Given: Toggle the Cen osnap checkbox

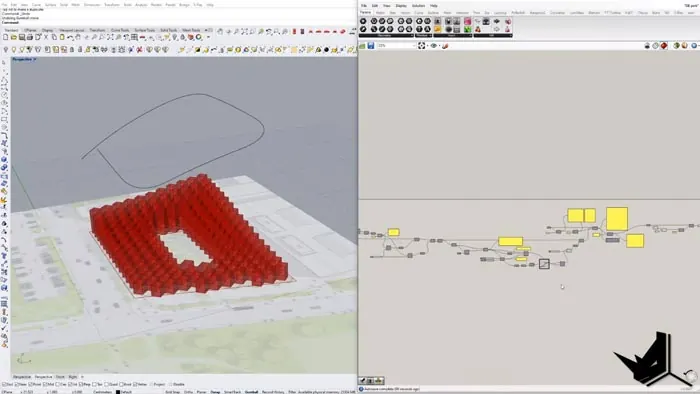Looking at the screenshot, I should click(58, 384).
